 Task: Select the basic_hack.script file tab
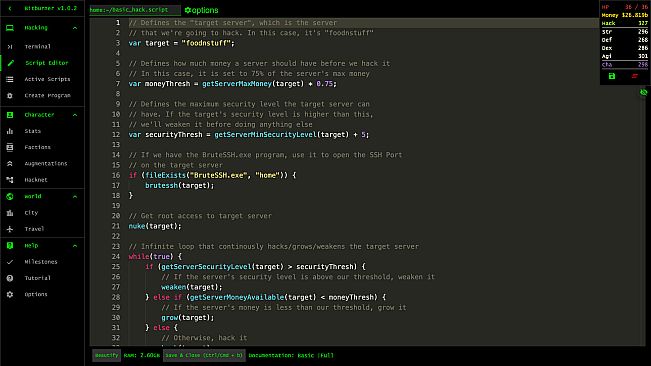pyautogui.click(x=135, y=10)
